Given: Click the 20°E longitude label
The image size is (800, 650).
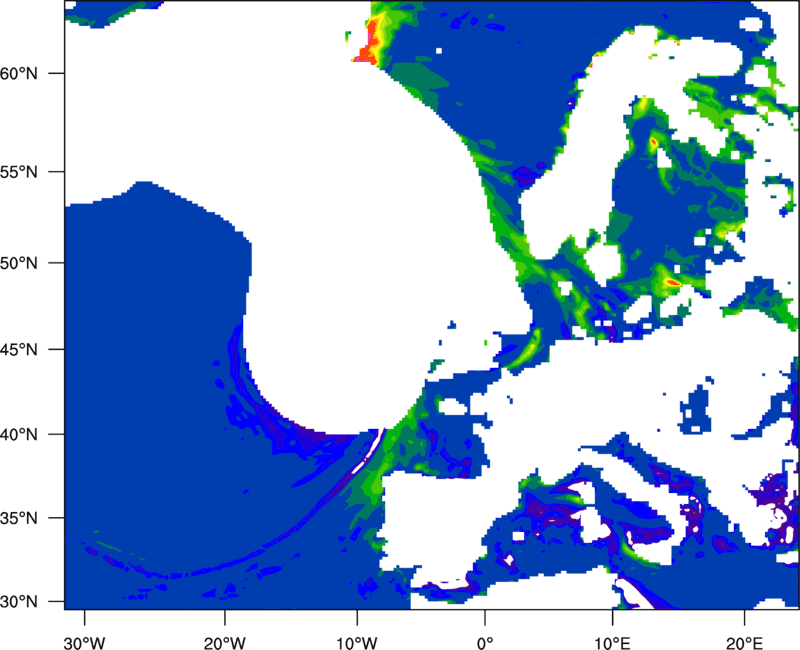Looking at the screenshot, I should (744, 643).
